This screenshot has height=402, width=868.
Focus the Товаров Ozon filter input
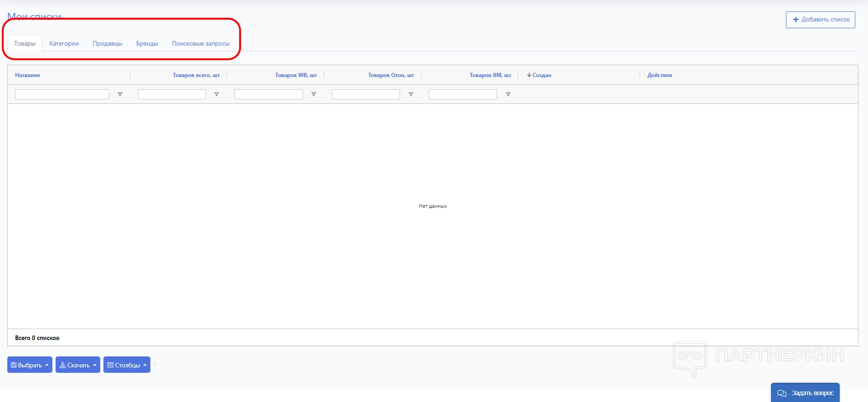(366, 94)
